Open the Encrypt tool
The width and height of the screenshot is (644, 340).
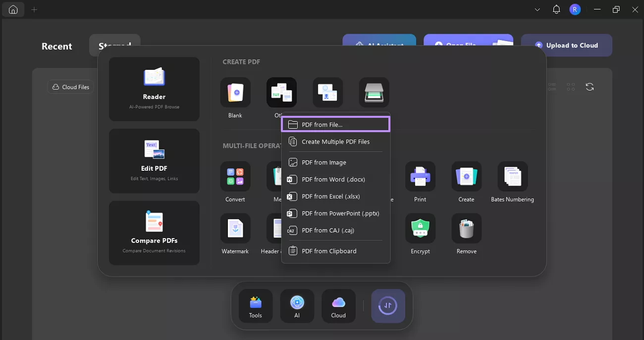click(x=420, y=228)
